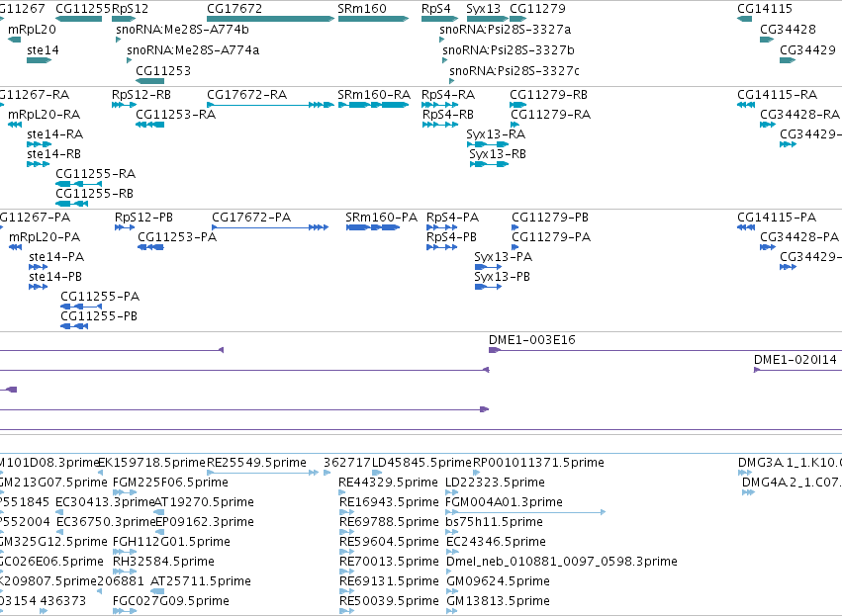Click the CG34428 gene label
This screenshot has height=616, width=842.
pyautogui.click(x=788, y=29)
